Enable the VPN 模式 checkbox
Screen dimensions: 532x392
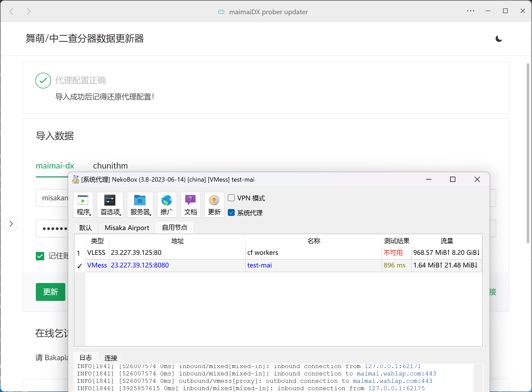[231, 198]
